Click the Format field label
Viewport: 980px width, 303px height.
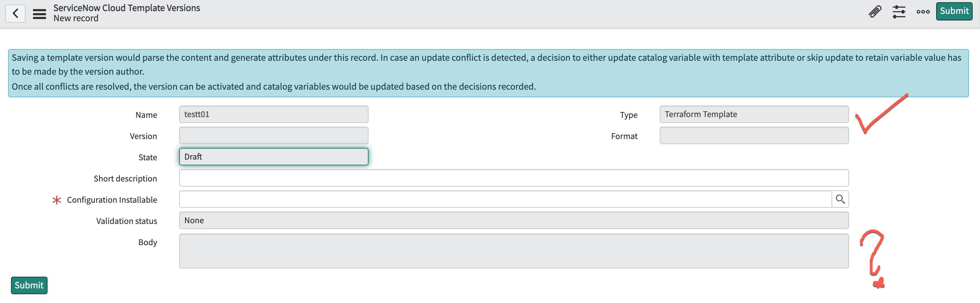point(624,136)
